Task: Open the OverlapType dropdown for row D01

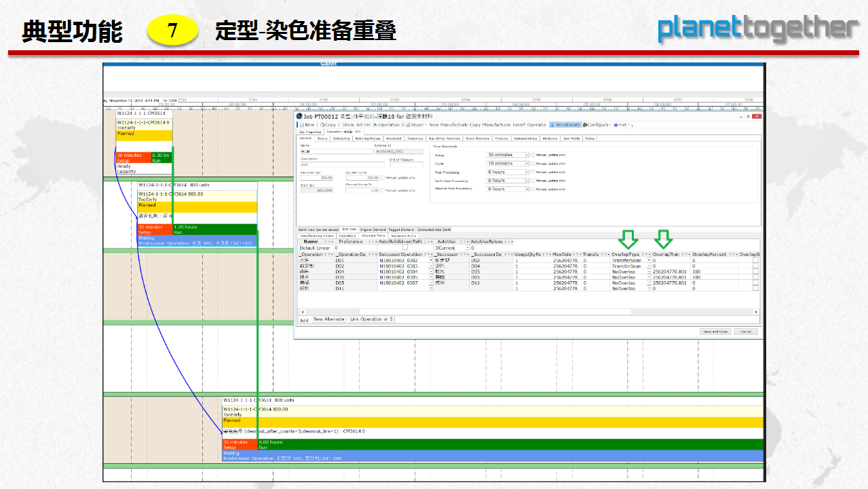Action: (648, 260)
